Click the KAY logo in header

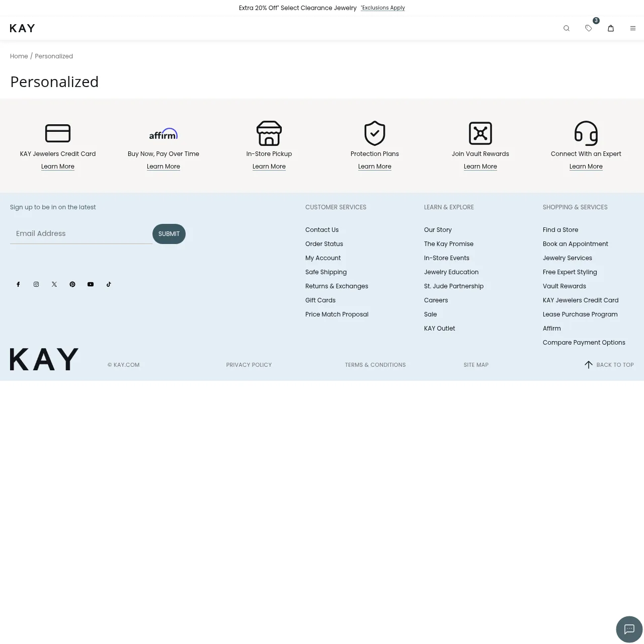click(x=23, y=28)
